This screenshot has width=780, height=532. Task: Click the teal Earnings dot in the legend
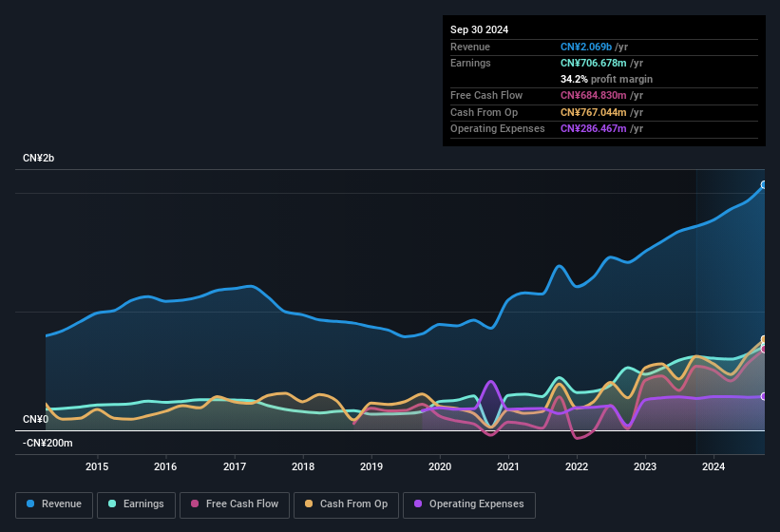(113, 504)
